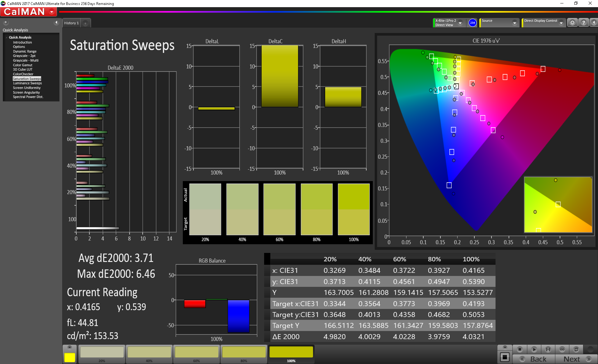Viewport: 598px width, 364px height.
Task: Click the refresh loop icon
Action: click(576, 349)
